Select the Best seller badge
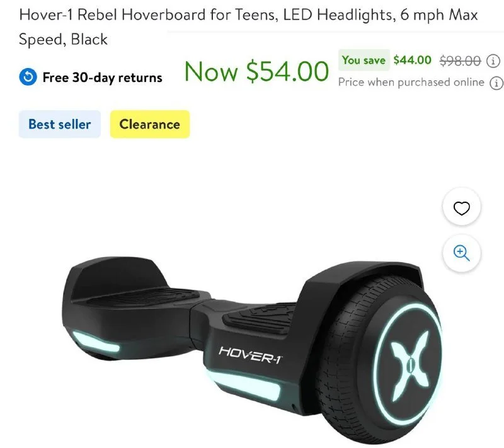The height and width of the screenshot is (448, 504). coord(60,124)
